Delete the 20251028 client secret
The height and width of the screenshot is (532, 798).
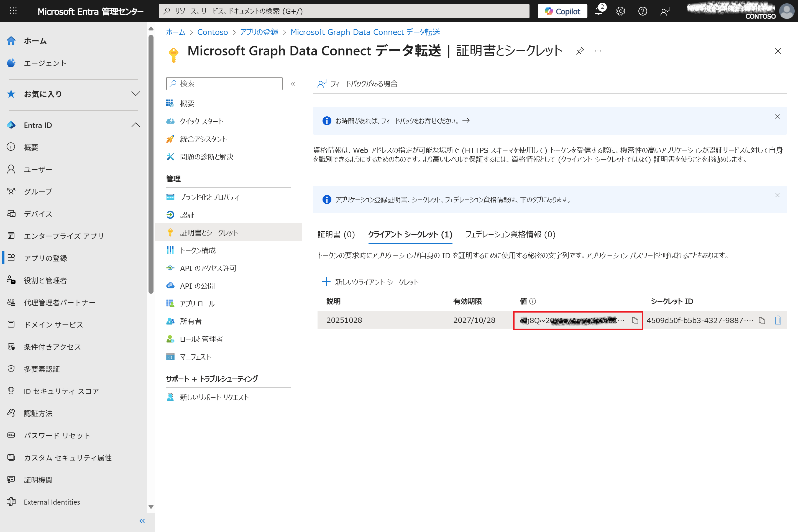coord(778,320)
